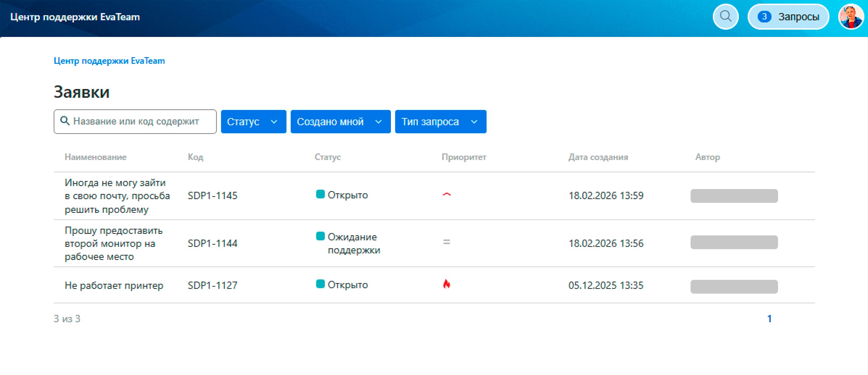Open the Тип запроса dropdown
The height and width of the screenshot is (375, 868).
point(440,121)
